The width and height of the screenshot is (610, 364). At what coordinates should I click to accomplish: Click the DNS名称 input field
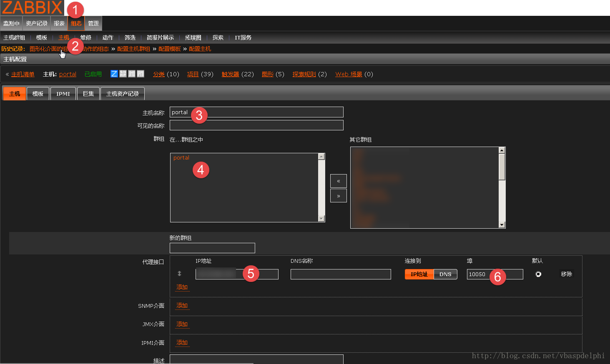[x=341, y=274]
